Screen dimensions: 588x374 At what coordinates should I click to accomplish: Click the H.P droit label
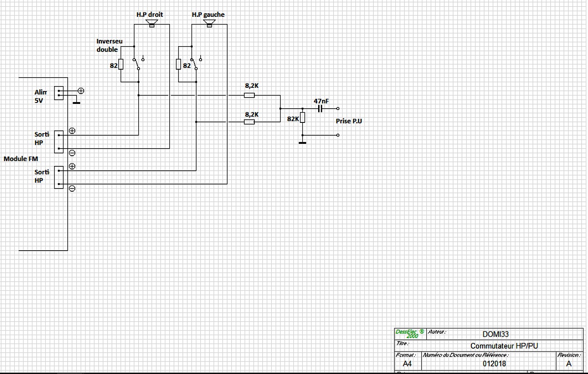pos(150,15)
